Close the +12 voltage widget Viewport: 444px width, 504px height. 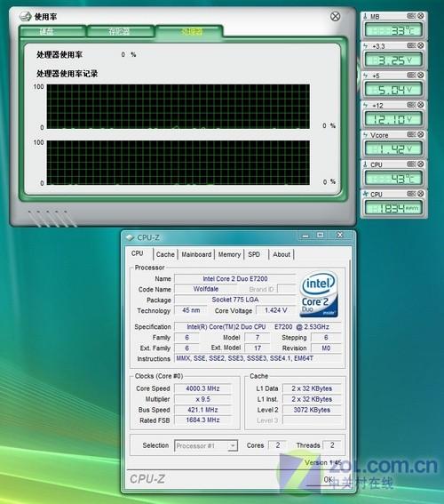tap(420, 105)
